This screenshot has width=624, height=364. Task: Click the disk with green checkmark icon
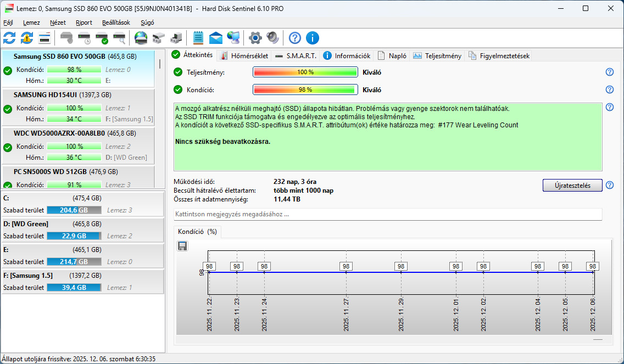coord(102,38)
